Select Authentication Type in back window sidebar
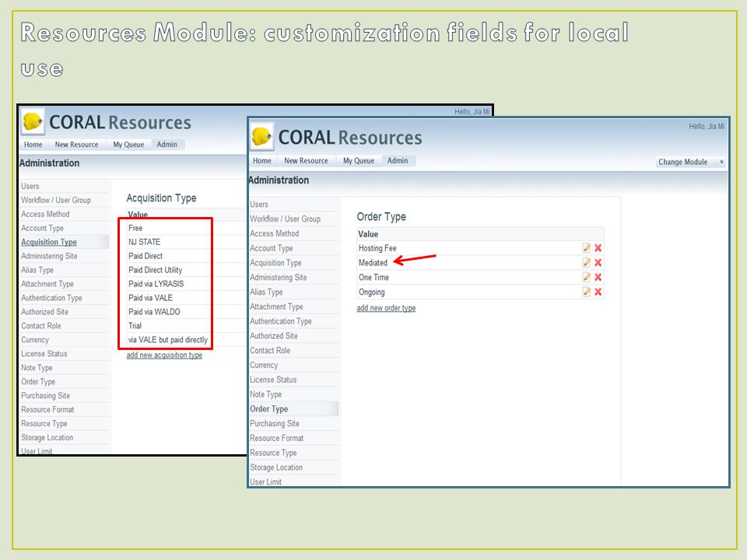747x560 pixels. (x=65, y=298)
